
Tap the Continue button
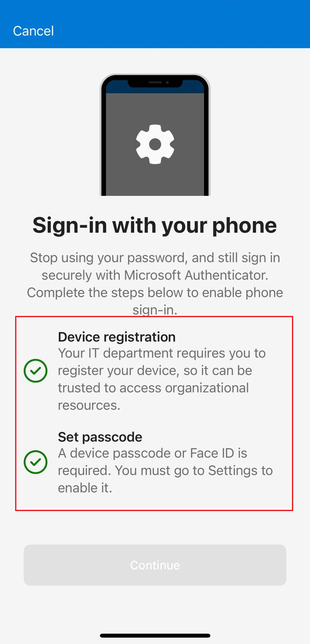click(155, 565)
